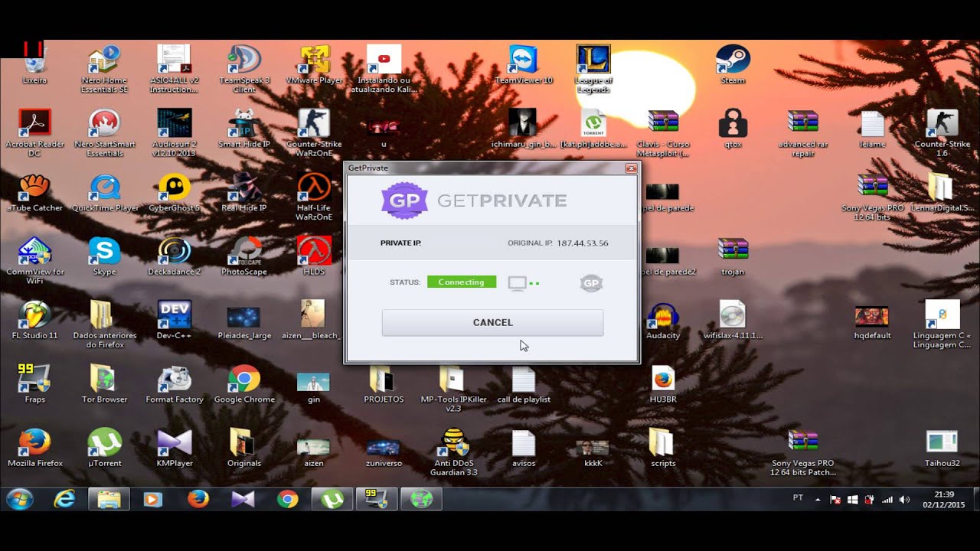The width and height of the screenshot is (980, 551).
Task: Close the GetPrivate window
Action: point(631,168)
